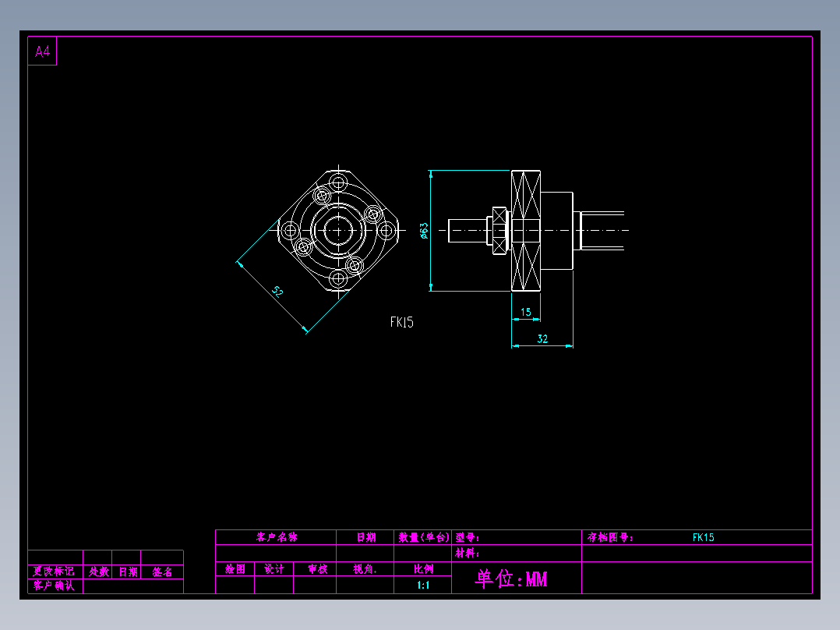
Task: Click the 设计 cell
Action: (274, 569)
